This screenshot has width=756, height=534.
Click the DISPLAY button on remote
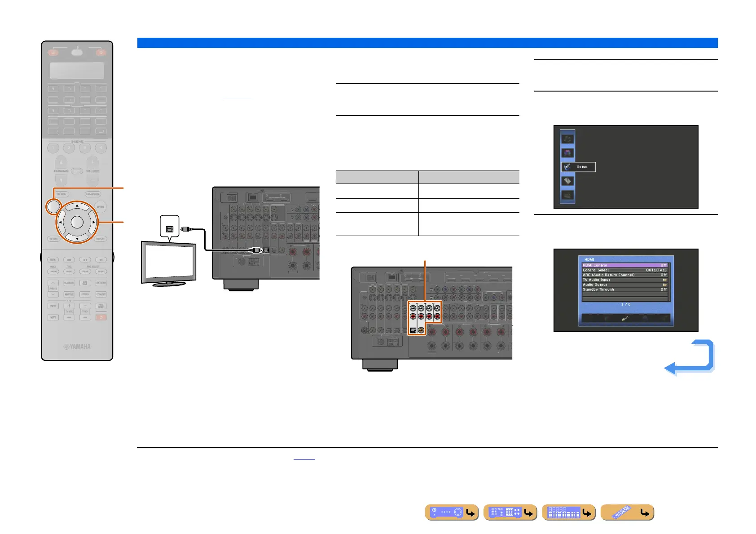101,239
